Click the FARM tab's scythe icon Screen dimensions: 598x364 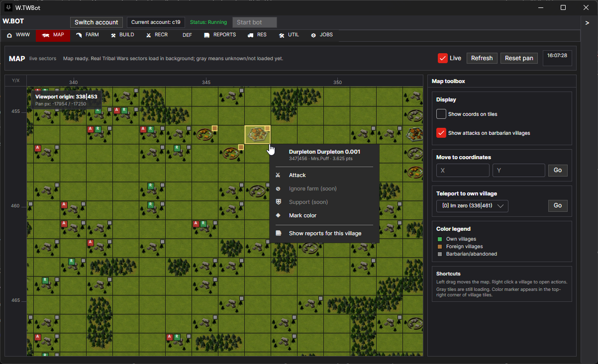[x=80, y=35]
